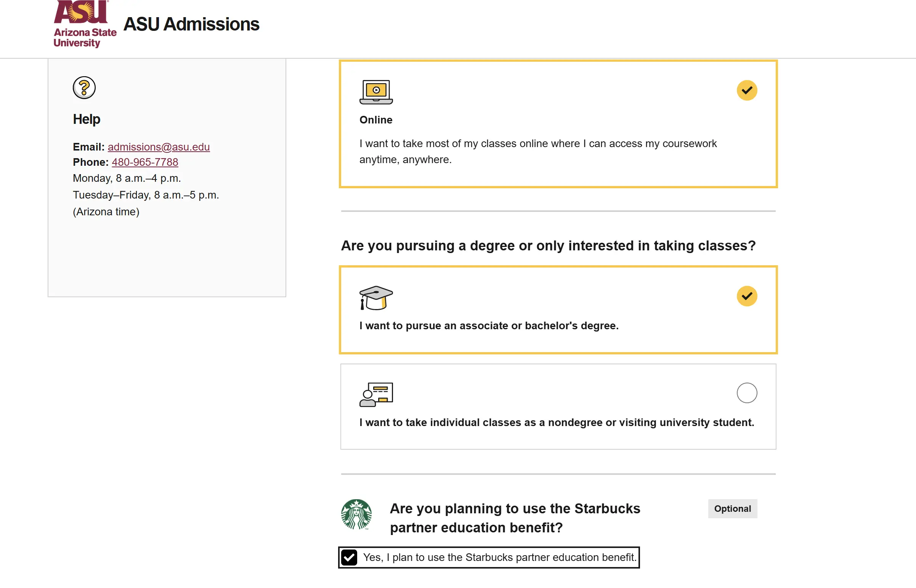The height and width of the screenshot is (588, 916).
Task: Click the 480-965-7788 phone number link
Action: pyautogui.click(x=145, y=162)
